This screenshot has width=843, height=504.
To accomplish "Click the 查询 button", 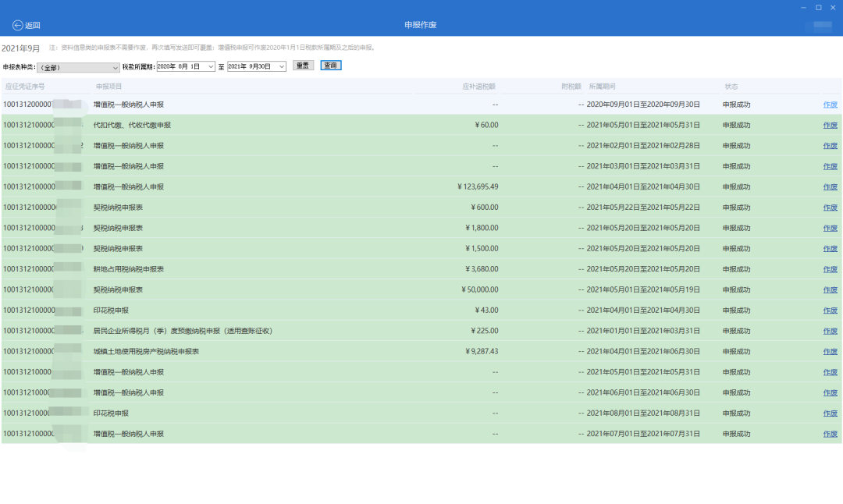I will [331, 66].
